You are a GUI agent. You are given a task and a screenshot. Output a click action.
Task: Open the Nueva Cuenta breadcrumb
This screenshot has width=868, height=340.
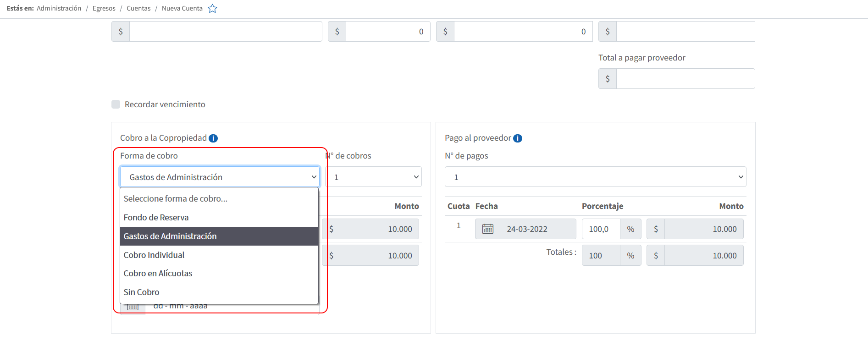coord(182,8)
